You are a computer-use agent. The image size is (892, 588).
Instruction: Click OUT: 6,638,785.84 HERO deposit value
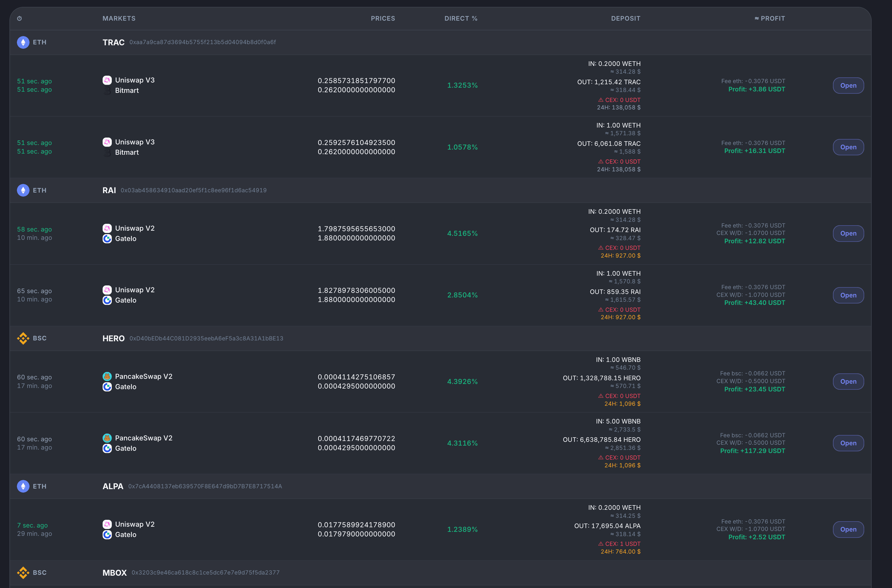(x=602, y=440)
